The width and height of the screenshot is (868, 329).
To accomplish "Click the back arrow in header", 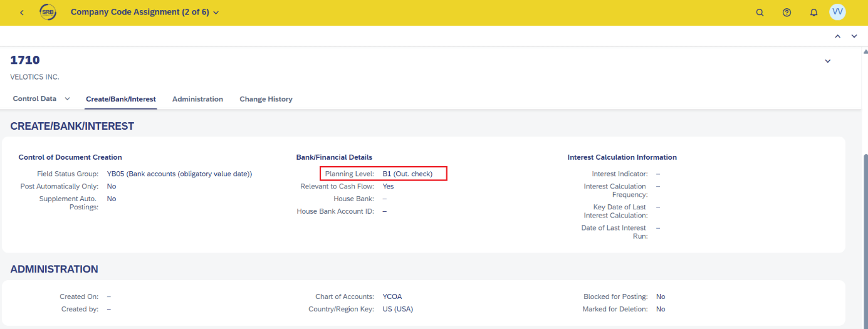I will 22,13.
